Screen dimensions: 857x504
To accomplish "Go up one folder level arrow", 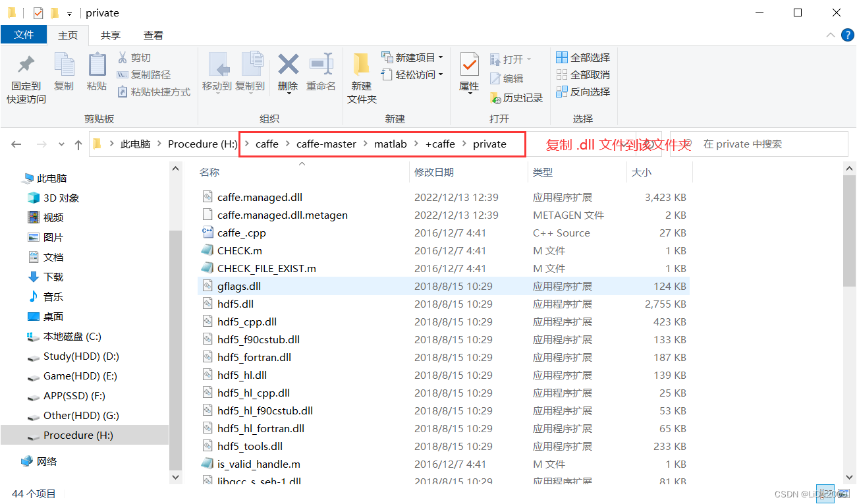I will click(78, 144).
